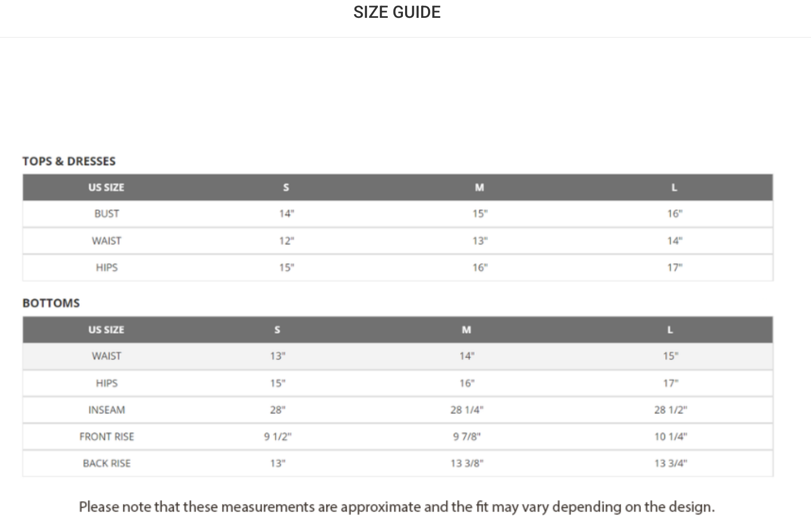Click the US SIZE header in Tops table
This screenshot has width=811, height=532.
(x=106, y=187)
